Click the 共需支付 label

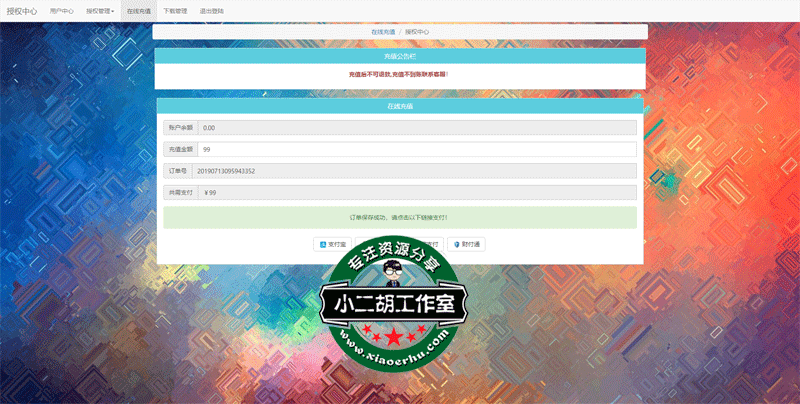(x=181, y=192)
